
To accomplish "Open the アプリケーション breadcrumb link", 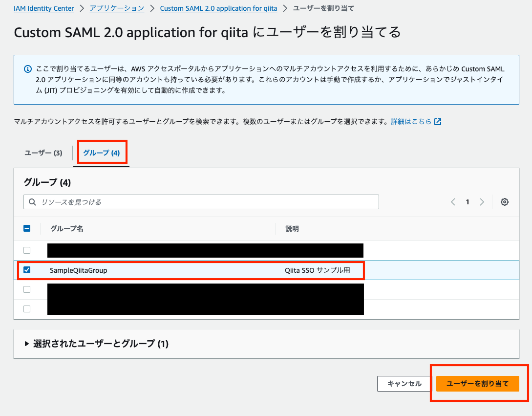I will pos(117,8).
